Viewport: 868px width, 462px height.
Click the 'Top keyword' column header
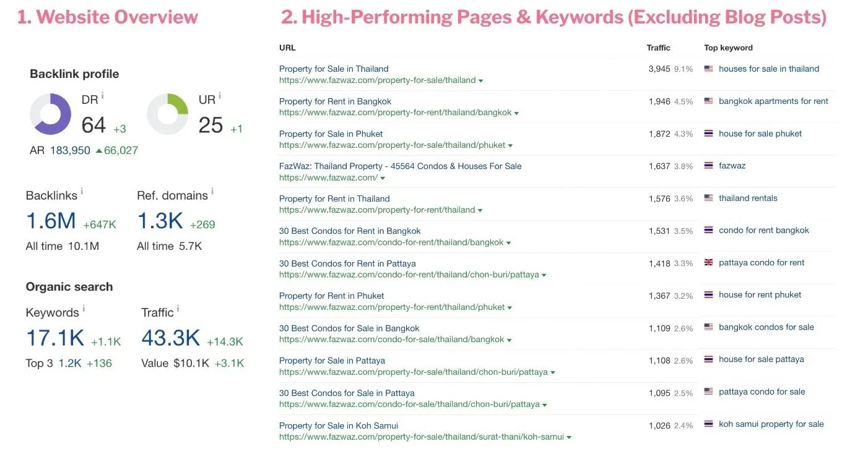coord(728,48)
